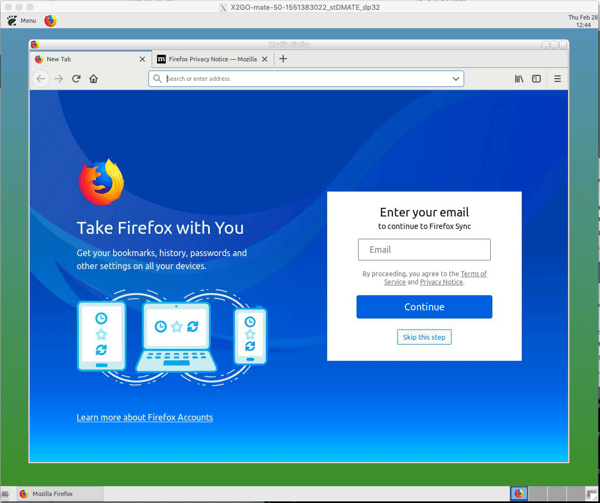Click the forward navigation arrow
This screenshot has height=503, width=600.
point(58,79)
